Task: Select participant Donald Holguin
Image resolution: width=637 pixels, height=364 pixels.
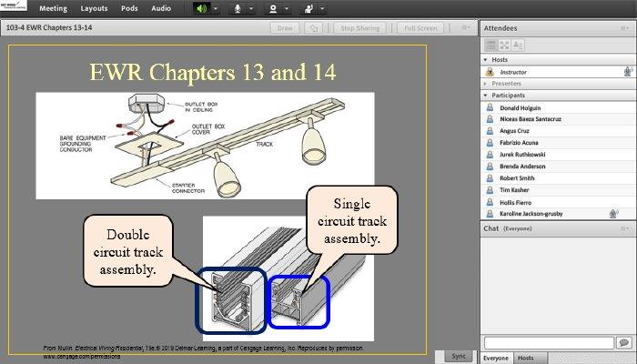Action: [x=559, y=107]
